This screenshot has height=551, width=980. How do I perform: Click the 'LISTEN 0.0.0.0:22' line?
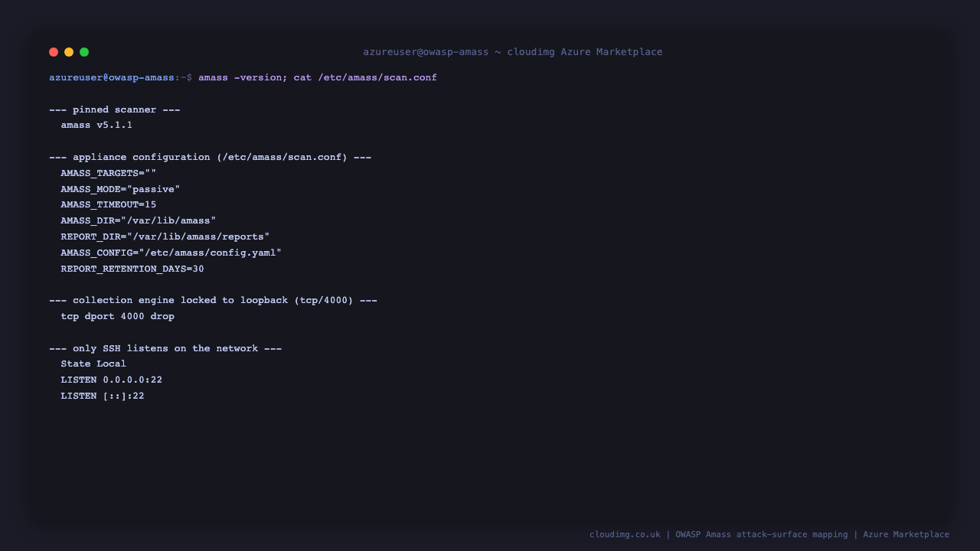click(112, 380)
